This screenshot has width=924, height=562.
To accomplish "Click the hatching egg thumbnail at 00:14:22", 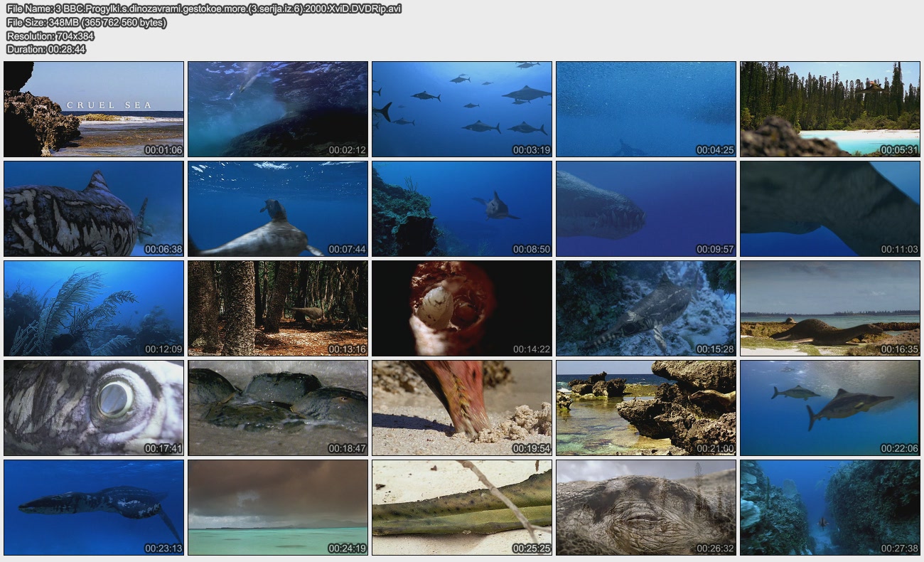I will click(x=462, y=308).
